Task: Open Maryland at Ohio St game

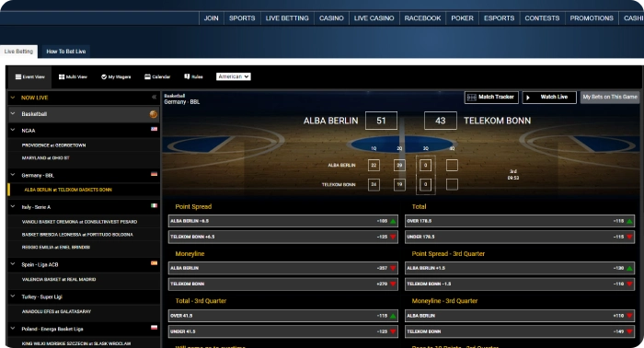Action: pyautogui.click(x=46, y=157)
